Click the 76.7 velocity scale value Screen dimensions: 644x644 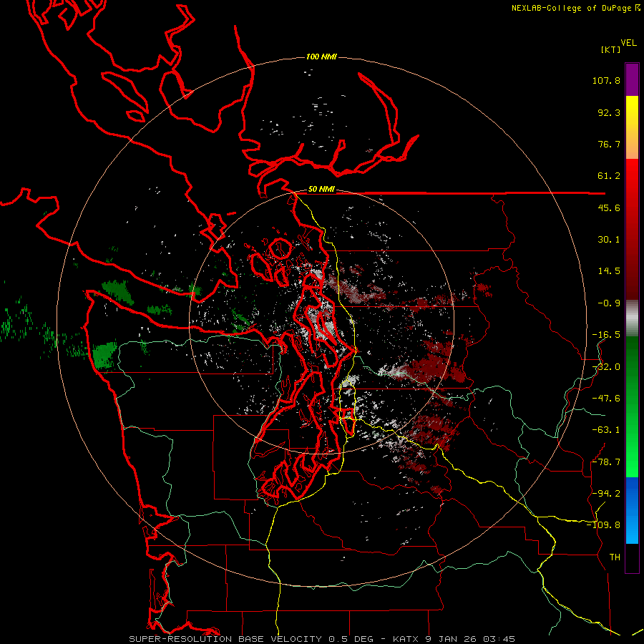point(609,144)
